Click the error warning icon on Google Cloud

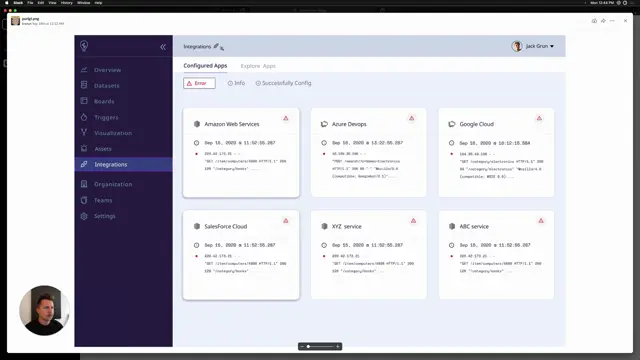pyautogui.click(x=539, y=118)
